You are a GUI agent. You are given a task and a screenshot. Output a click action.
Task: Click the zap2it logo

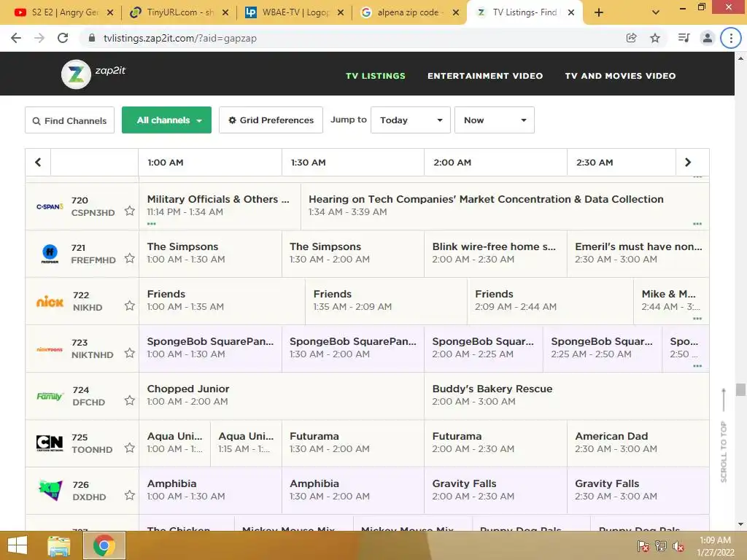coord(93,74)
